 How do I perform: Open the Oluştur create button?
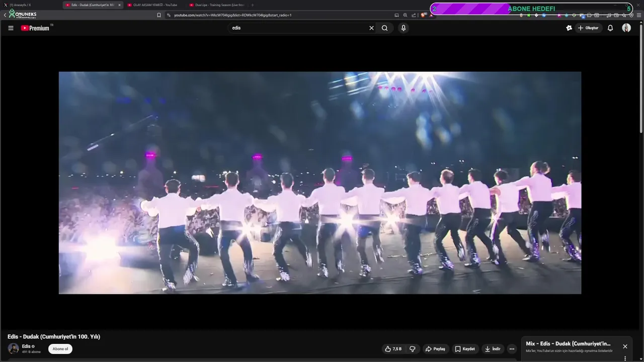[x=588, y=28]
